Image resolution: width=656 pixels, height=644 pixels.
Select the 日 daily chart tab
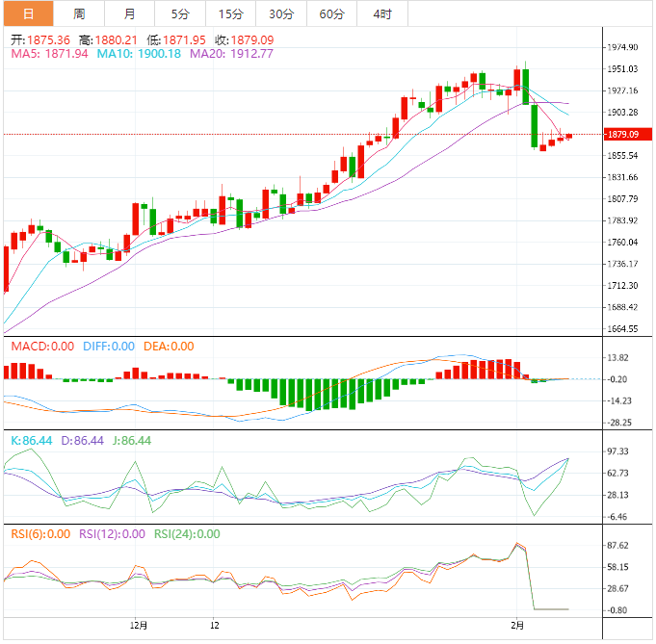pyautogui.click(x=27, y=13)
